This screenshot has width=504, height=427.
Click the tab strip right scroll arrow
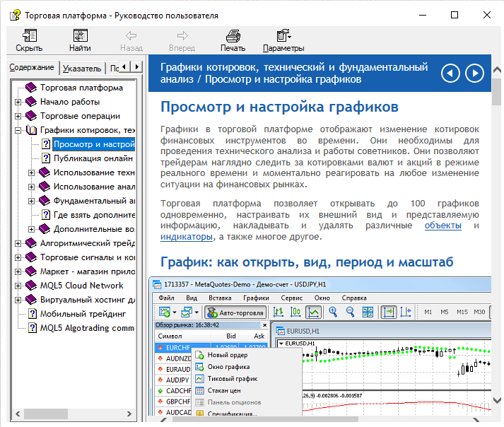136,67
